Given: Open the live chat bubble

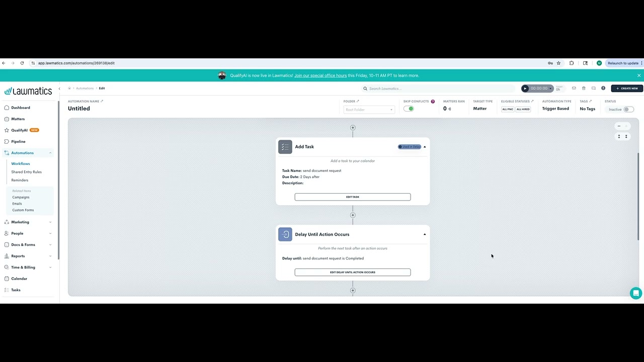Looking at the screenshot, I should pyautogui.click(x=636, y=293).
